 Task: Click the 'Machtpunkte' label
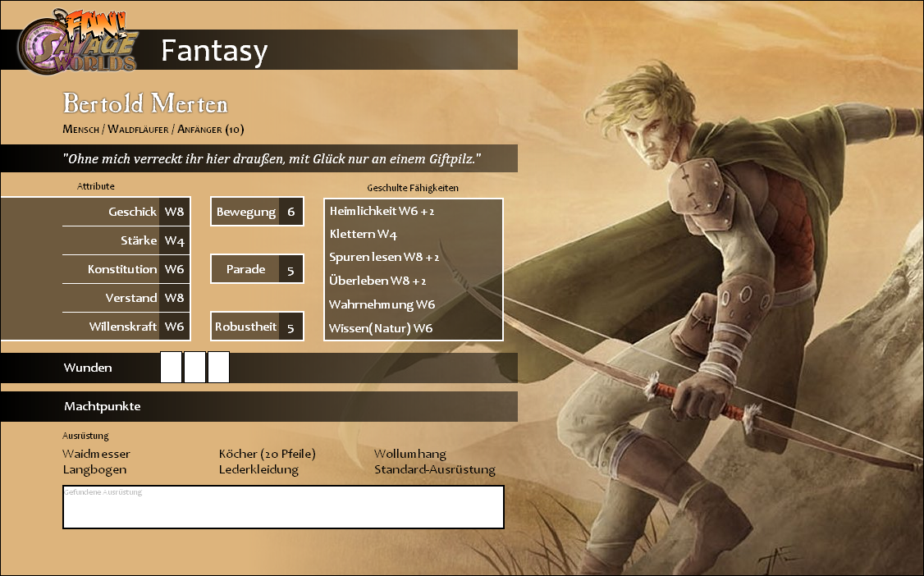tap(103, 406)
